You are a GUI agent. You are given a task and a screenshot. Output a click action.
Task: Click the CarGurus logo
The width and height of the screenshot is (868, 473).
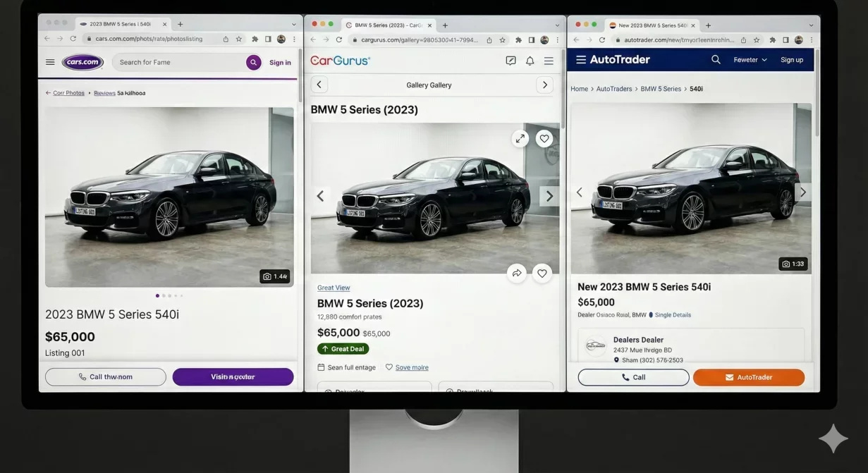coord(340,61)
